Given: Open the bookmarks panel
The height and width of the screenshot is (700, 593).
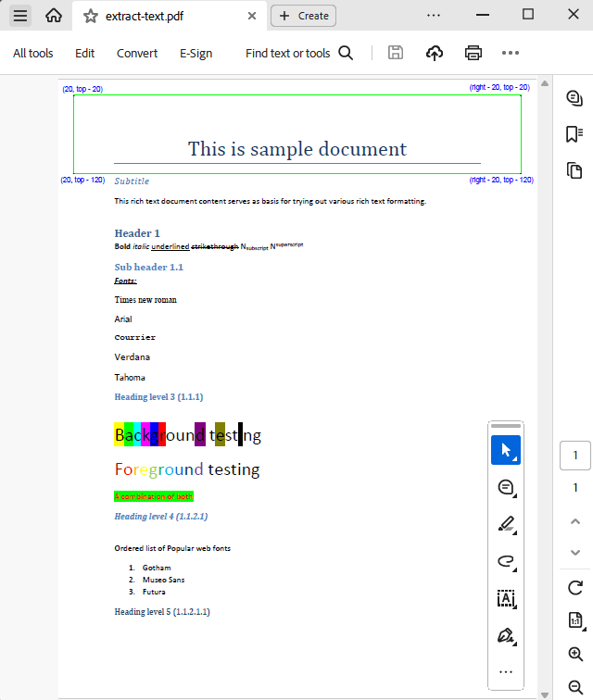Looking at the screenshot, I should (x=574, y=134).
